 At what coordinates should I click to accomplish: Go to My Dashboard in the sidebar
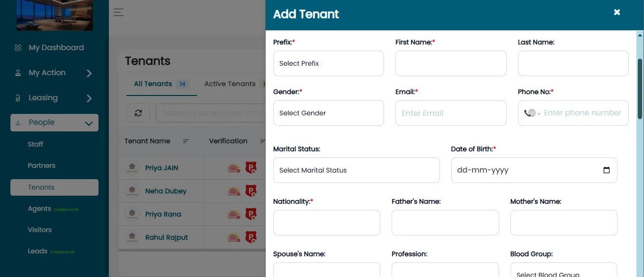pyautogui.click(x=56, y=48)
